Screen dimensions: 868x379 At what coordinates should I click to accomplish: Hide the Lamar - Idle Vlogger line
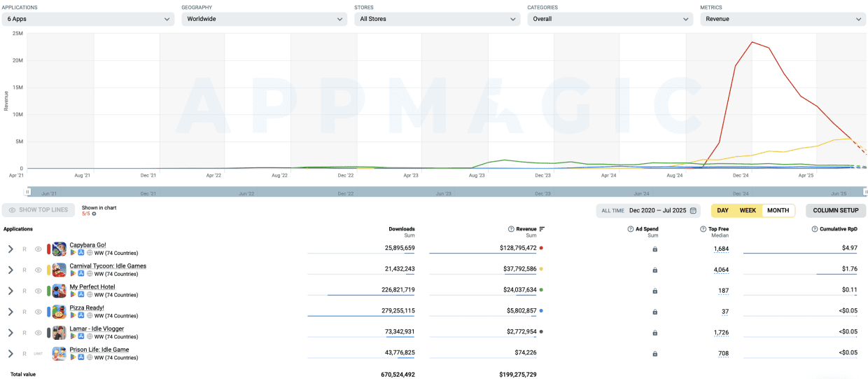(38, 333)
